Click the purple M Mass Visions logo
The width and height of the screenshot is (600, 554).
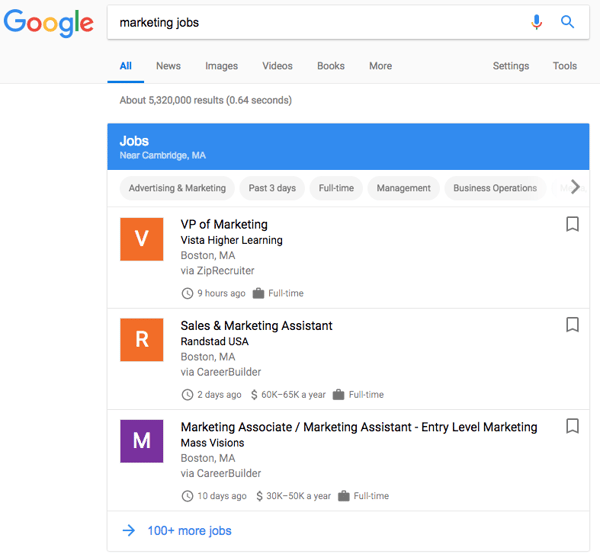click(141, 441)
